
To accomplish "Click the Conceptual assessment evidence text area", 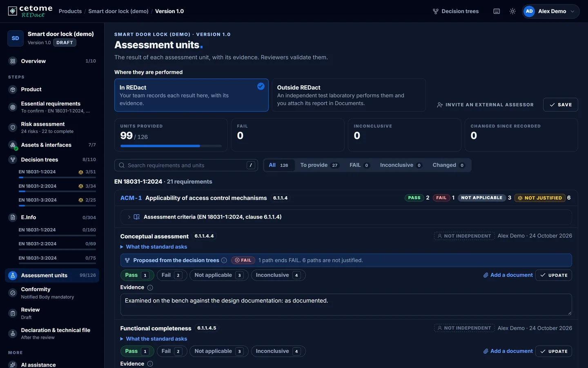I will coord(346,305).
